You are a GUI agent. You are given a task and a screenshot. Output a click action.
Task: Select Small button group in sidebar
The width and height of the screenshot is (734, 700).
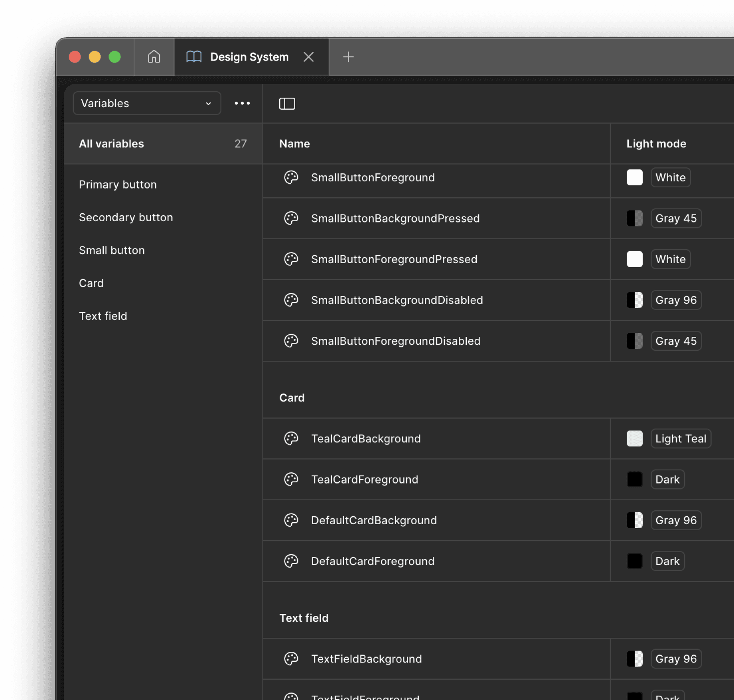point(112,250)
